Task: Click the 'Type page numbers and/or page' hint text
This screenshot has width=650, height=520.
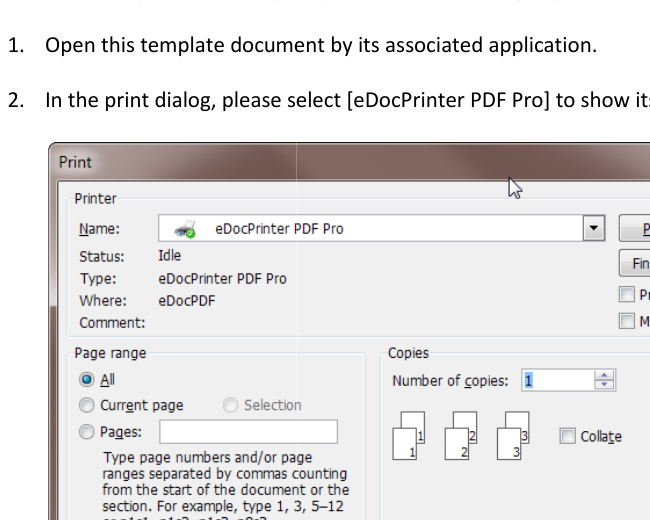Action: 207,457
